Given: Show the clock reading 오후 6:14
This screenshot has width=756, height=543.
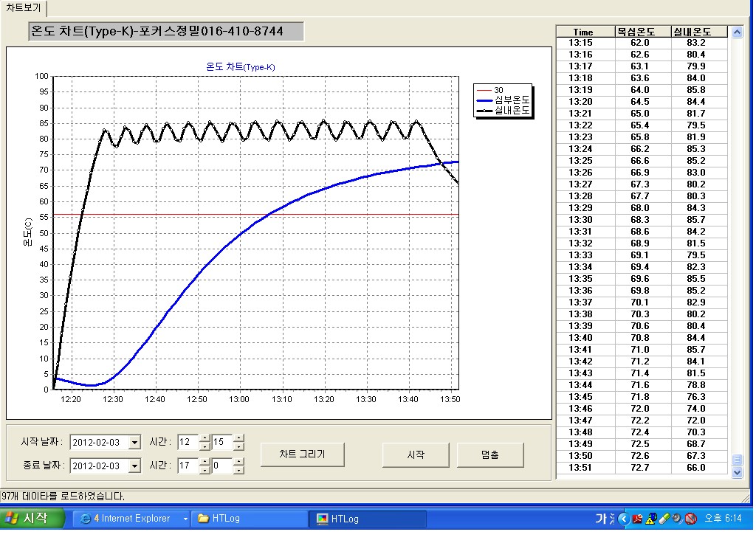Looking at the screenshot, I should coord(723,519).
